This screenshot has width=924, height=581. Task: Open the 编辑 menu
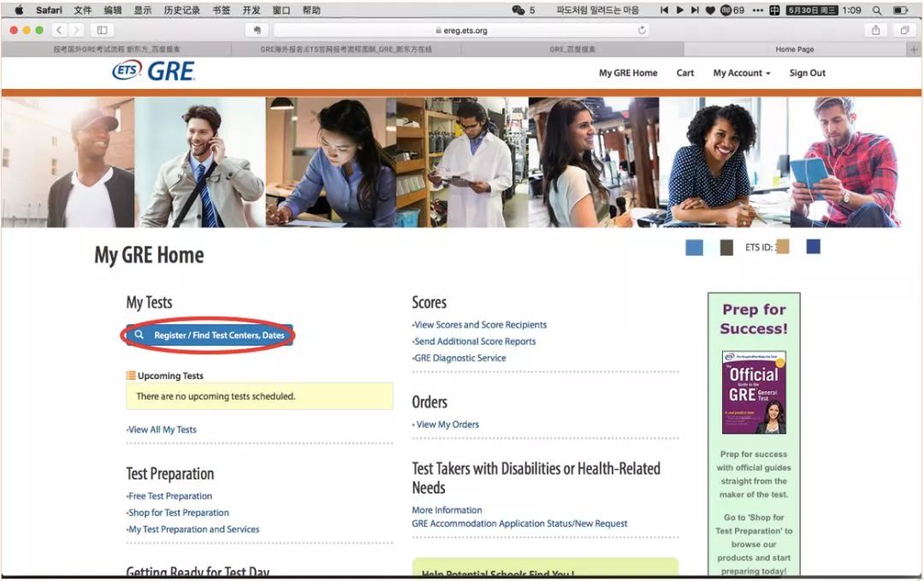click(113, 10)
